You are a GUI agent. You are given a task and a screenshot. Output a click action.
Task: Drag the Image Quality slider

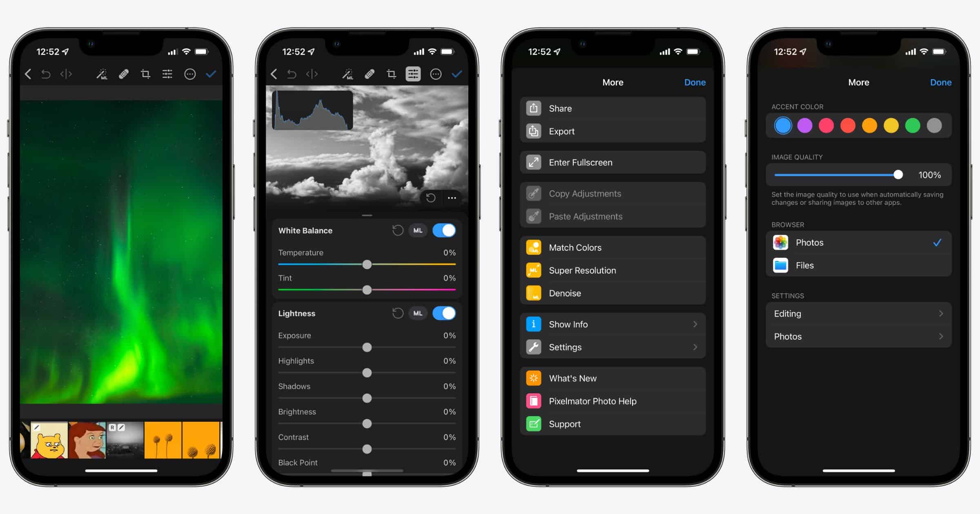coord(897,174)
